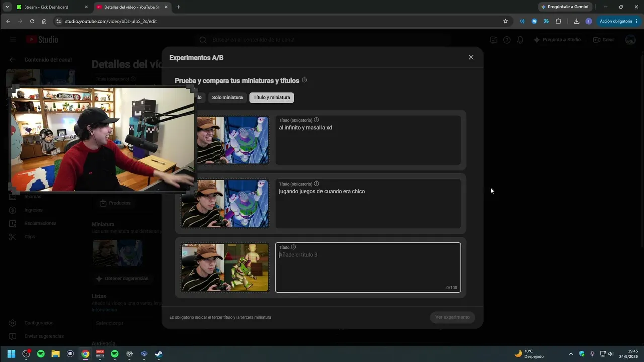Image resolution: width=644 pixels, height=362 pixels.
Task: Open Voicemeeter from the taskbar
Action: pyautogui.click(x=100, y=354)
